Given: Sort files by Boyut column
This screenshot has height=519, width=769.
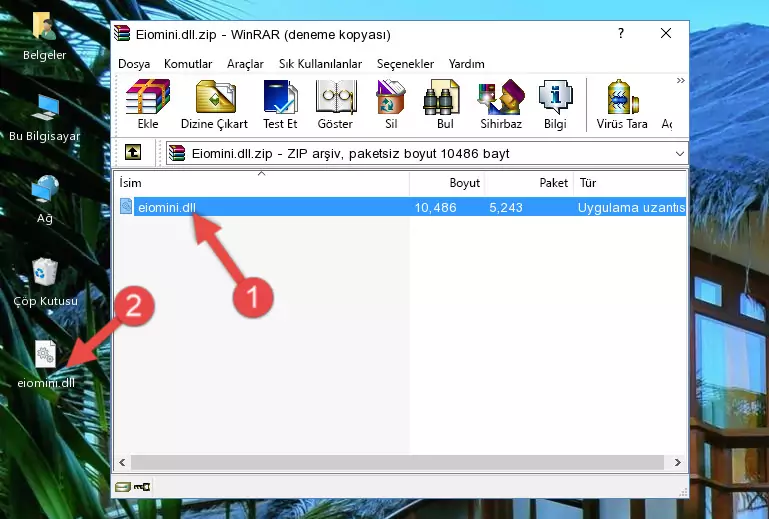Looking at the screenshot, I should [x=447, y=182].
